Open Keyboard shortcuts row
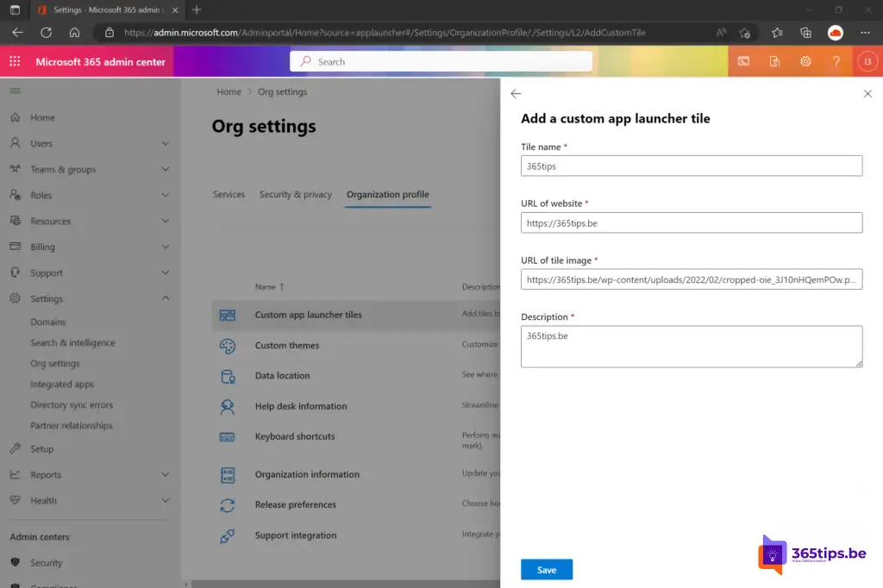Screen dimensions: 883x588 pos(358,439)
